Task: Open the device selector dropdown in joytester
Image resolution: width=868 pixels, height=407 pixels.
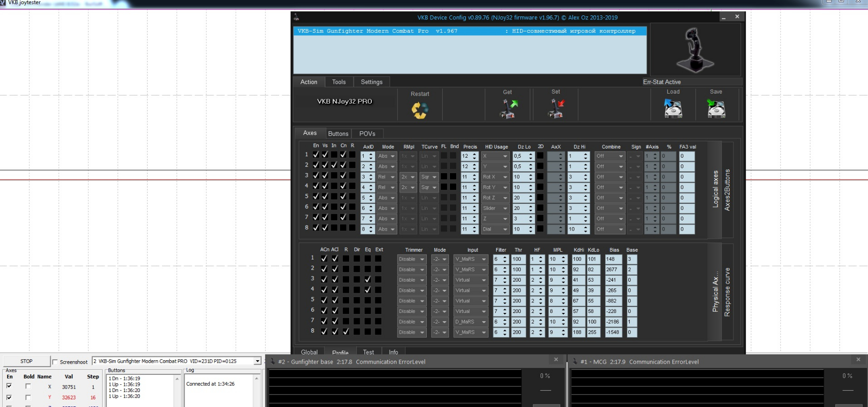Action: tap(257, 361)
